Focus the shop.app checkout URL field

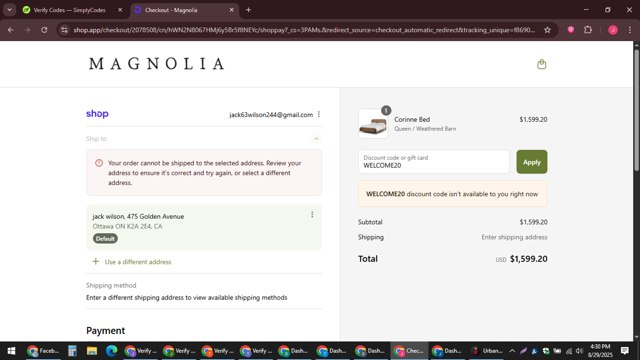pos(304,30)
